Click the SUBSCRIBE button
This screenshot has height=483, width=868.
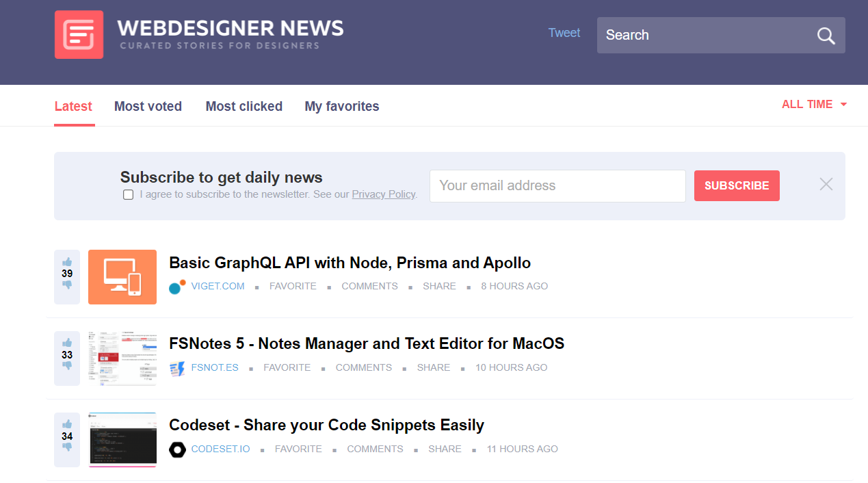737,185
